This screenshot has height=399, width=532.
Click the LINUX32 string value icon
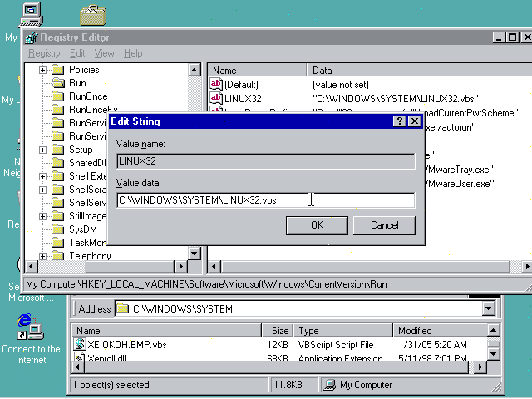[x=216, y=98]
